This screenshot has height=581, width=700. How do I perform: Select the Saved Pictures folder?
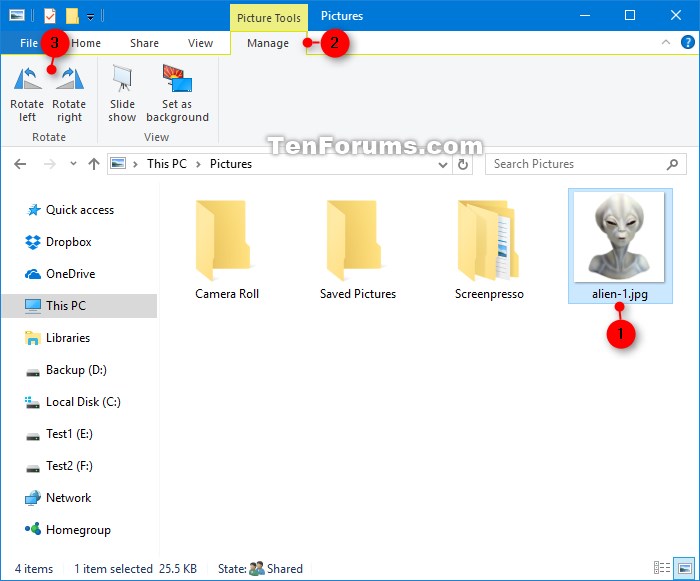358,248
